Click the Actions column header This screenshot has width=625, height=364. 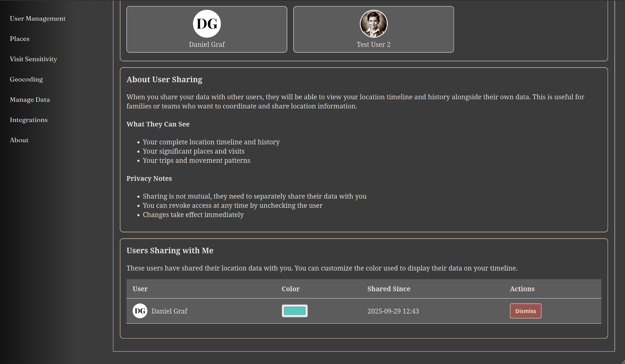pyautogui.click(x=522, y=289)
